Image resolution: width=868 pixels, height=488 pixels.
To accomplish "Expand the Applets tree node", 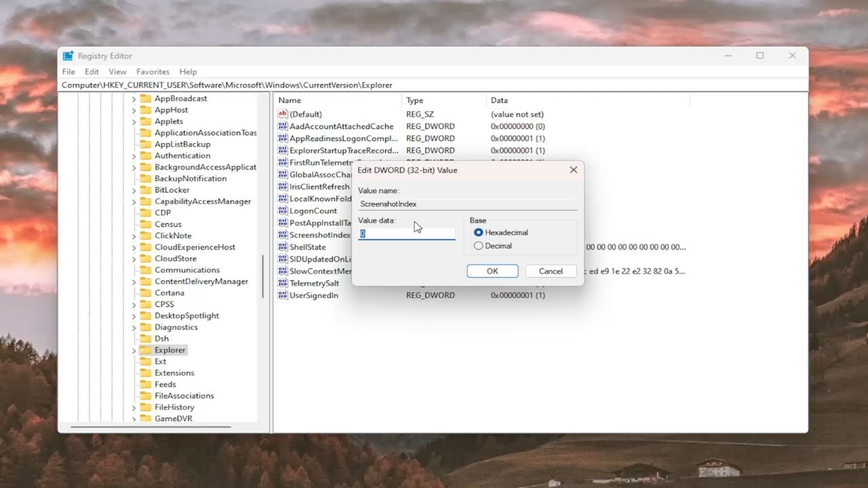I will (134, 121).
